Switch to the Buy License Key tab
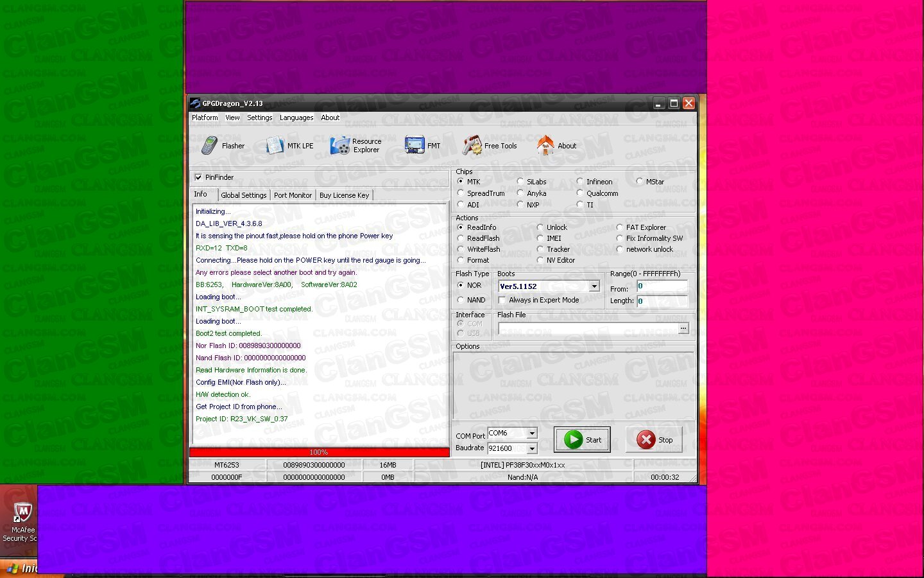924x578 pixels. coord(345,195)
